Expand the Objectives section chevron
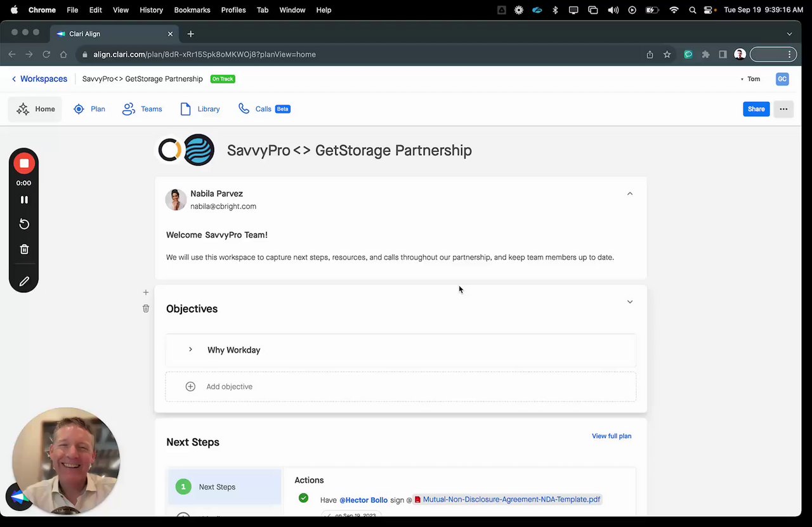This screenshot has height=527, width=812. 630,302
